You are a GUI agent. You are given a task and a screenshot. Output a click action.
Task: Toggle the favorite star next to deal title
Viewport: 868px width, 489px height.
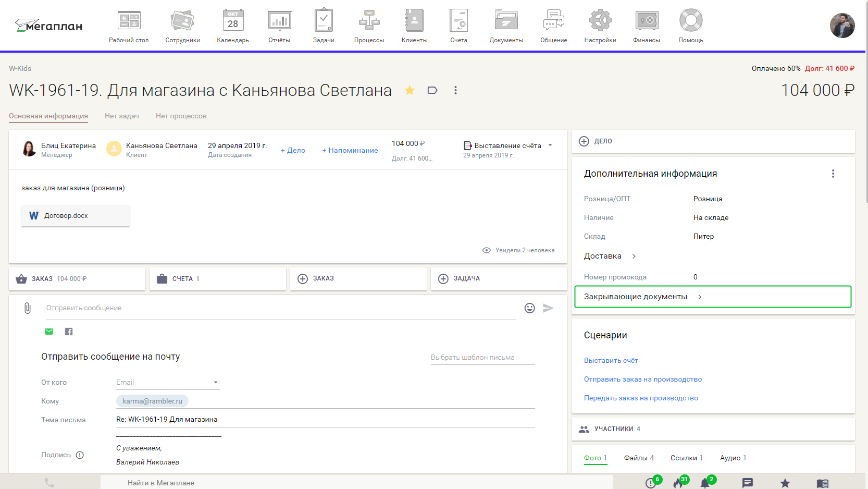point(410,90)
